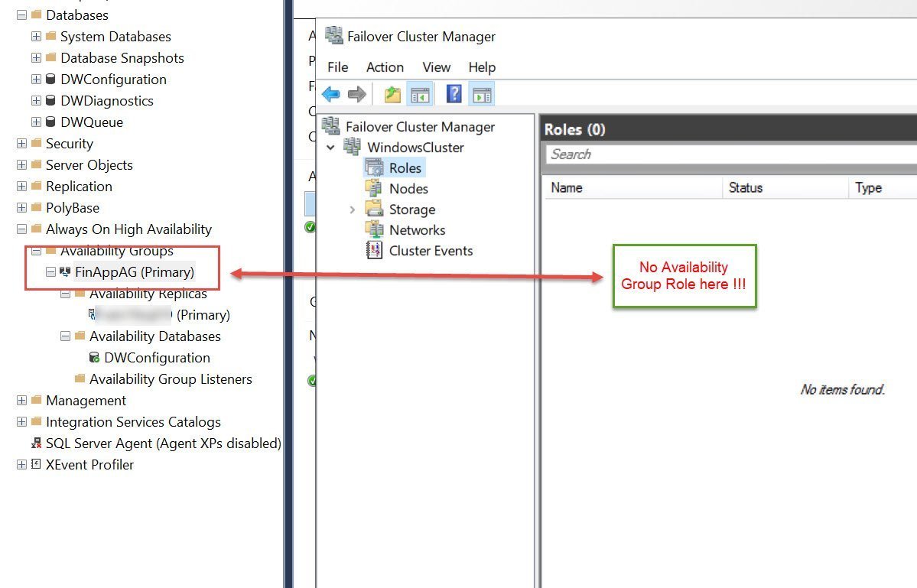Click the Failover Cluster Manager title bar icon
The width and height of the screenshot is (917, 588).
coord(334,35)
